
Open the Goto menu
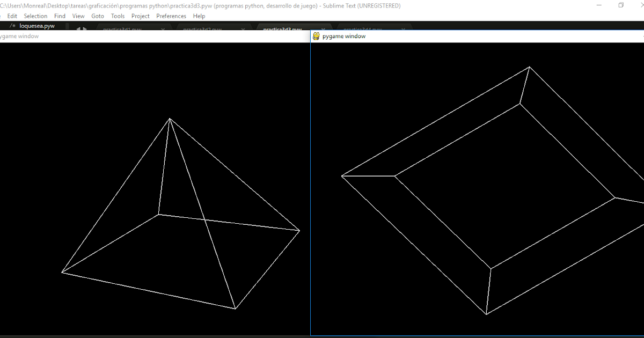[98, 16]
